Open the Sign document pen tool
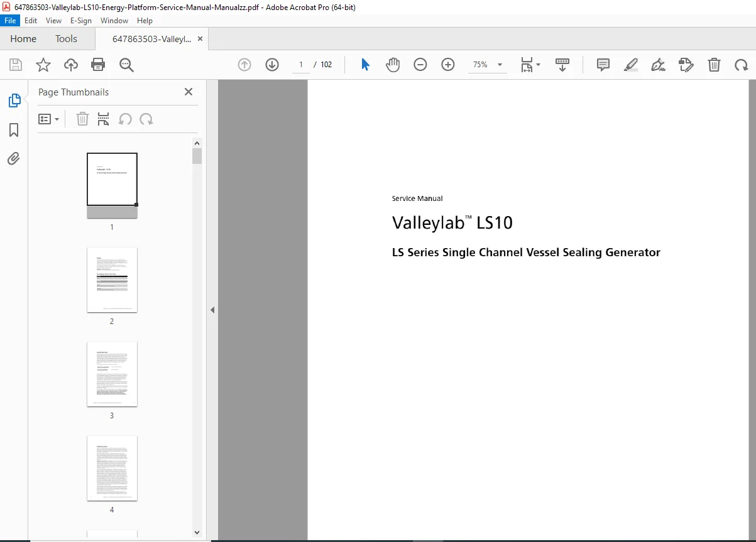 coord(659,65)
